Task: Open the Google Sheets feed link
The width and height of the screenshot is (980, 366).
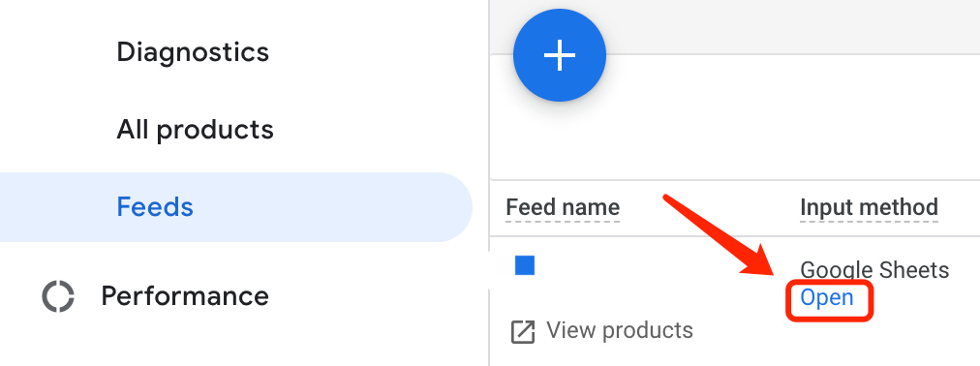Action: point(827,298)
